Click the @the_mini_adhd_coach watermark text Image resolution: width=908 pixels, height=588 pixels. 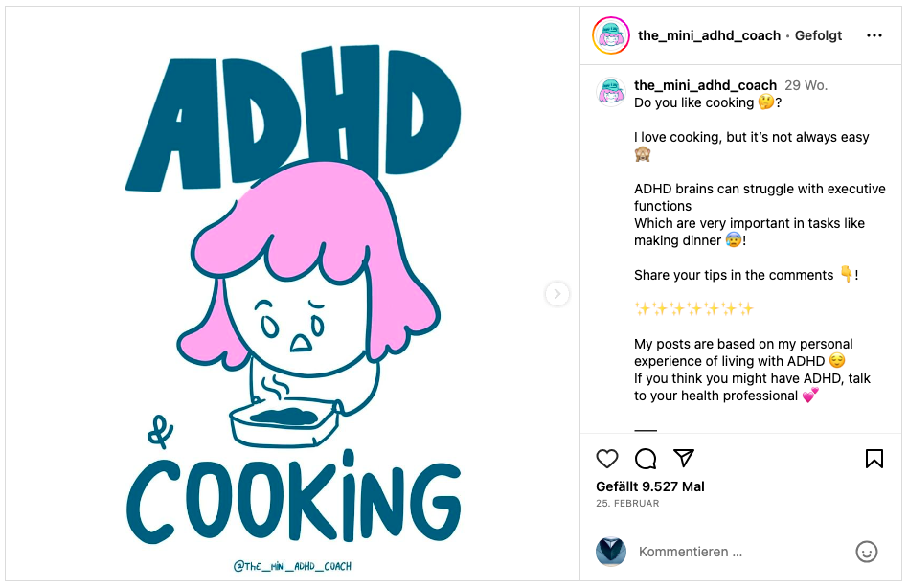[292, 566]
